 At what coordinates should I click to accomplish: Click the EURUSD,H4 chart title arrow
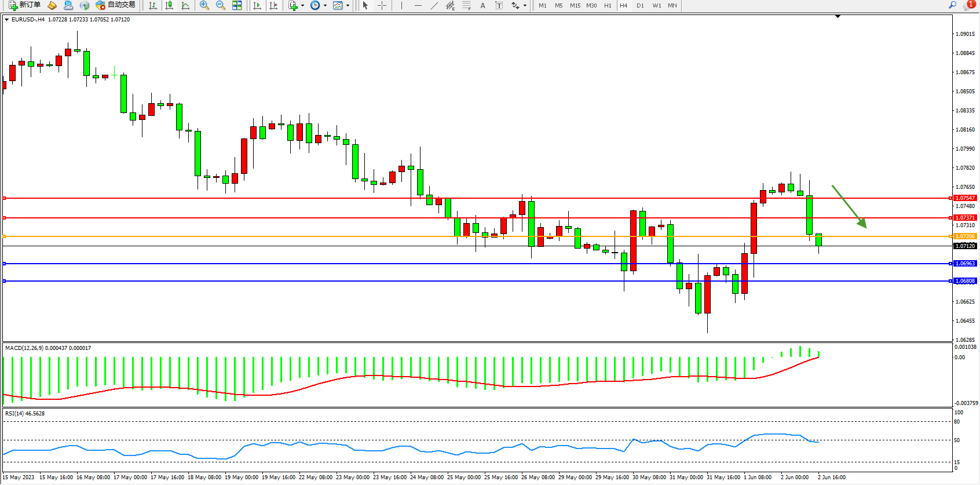point(6,20)
